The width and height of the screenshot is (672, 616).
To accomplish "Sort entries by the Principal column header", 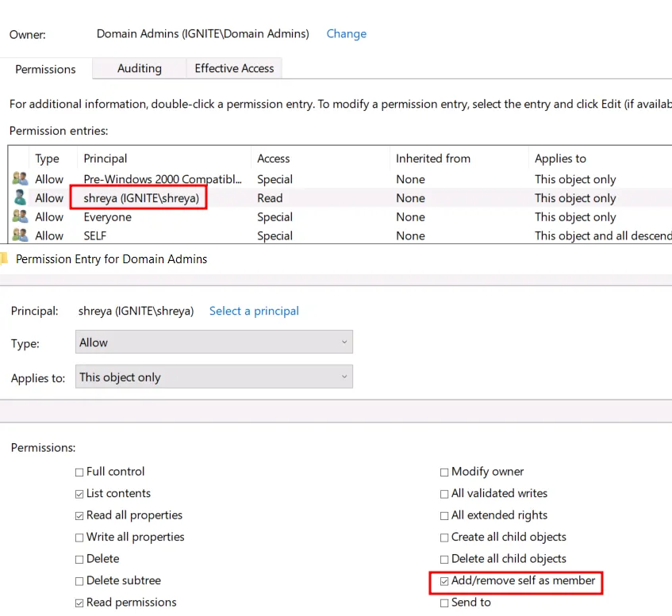I will pyautogui.click(x=106, y=159).
